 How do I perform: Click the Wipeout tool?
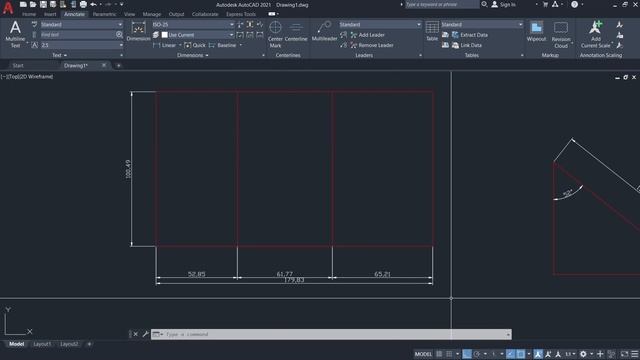pyautogui.click(x=536, y=31)
